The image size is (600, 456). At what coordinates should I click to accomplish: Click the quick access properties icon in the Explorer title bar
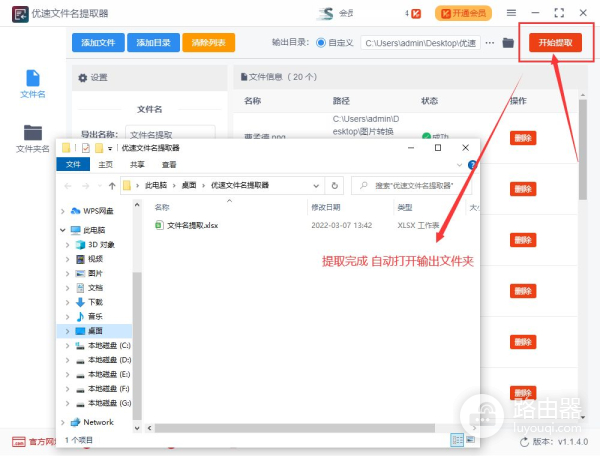[86, 148]
